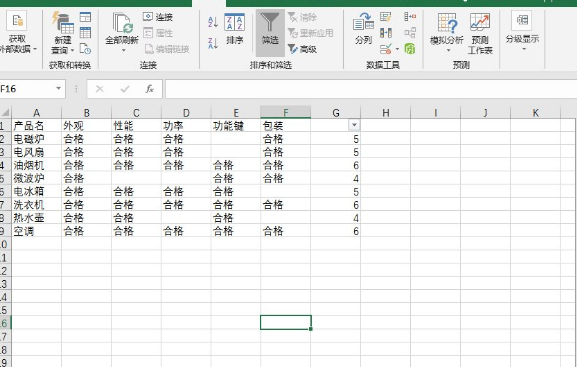The image size is (577, 367).
Task: Click the green 管理数据模型 icon
Action: coord(410,49)
